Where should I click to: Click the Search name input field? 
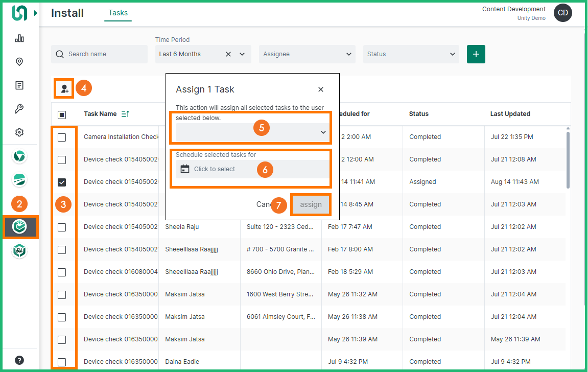105,54
